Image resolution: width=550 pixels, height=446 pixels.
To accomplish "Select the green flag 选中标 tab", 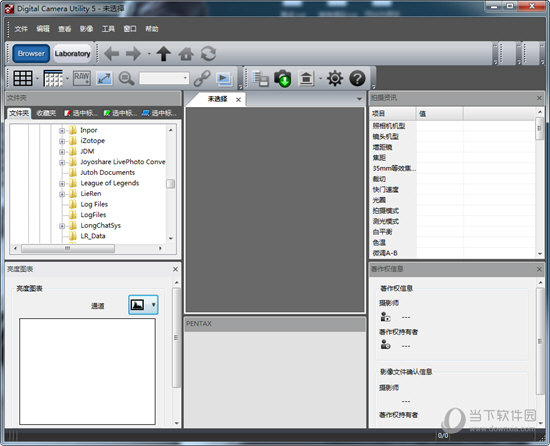I will pos(120,113).
